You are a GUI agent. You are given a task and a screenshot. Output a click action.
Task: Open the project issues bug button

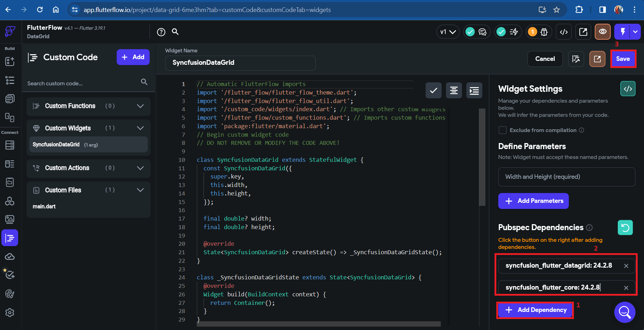coord(539,32)
